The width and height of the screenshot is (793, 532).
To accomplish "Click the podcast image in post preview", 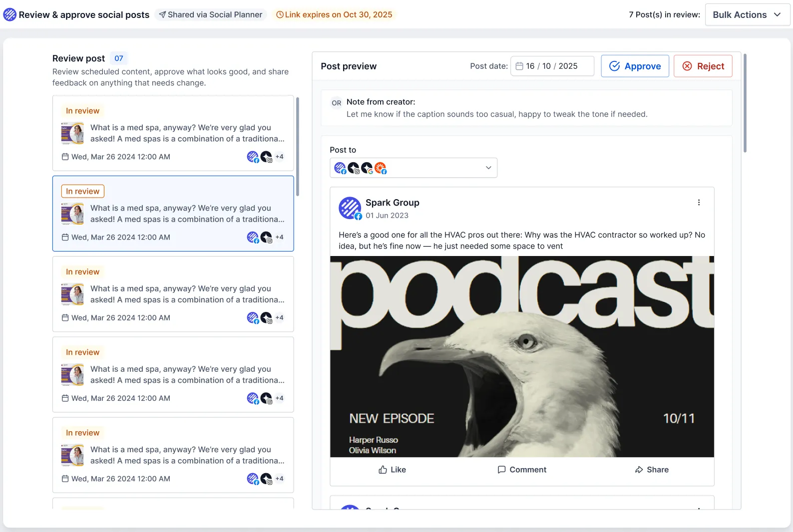I will (522, 356).
